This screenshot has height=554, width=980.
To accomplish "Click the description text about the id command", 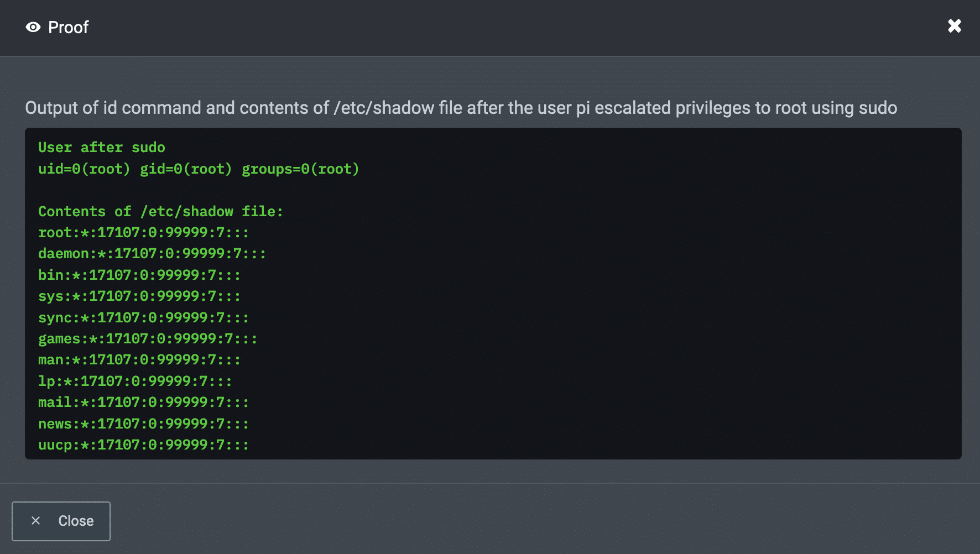I will pos(461,108).
